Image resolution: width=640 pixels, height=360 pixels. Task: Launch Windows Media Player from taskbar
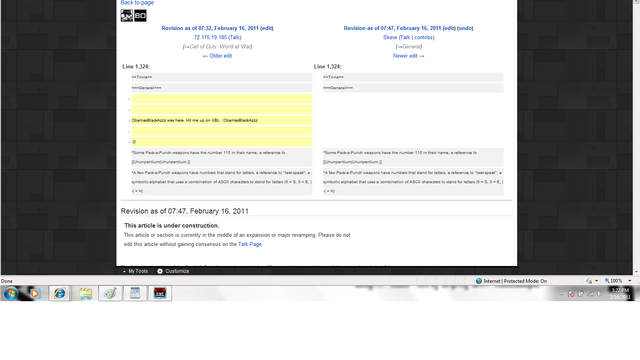[x=35, y=293]
